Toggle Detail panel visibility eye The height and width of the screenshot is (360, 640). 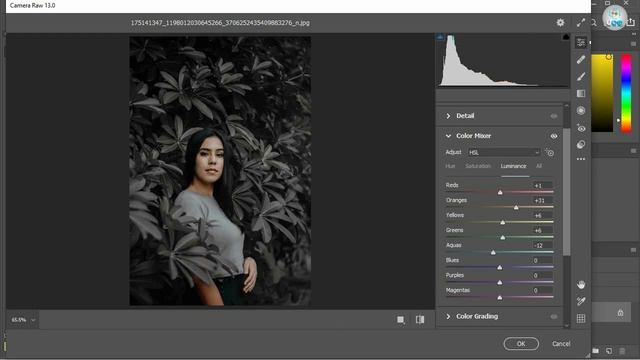point(554,116)
